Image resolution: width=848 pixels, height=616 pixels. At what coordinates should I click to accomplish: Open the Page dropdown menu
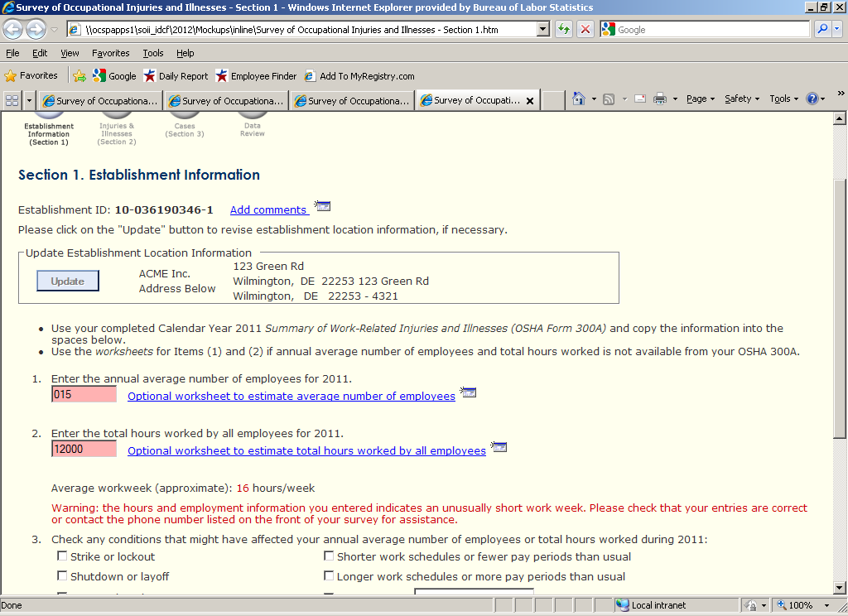pyautogui.click(x=701, y=99)
